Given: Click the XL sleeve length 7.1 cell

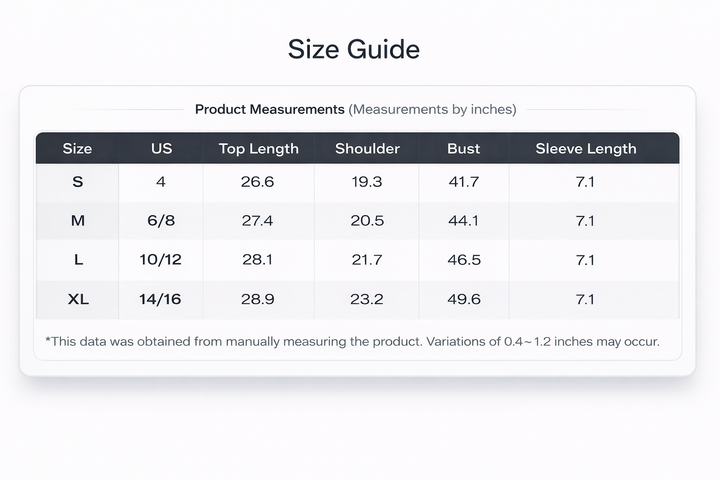Looking at the screenshot, I should click(585, 299).
